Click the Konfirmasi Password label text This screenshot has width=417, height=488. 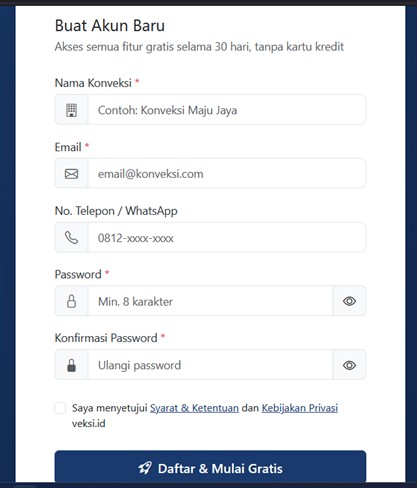point(106,338)
